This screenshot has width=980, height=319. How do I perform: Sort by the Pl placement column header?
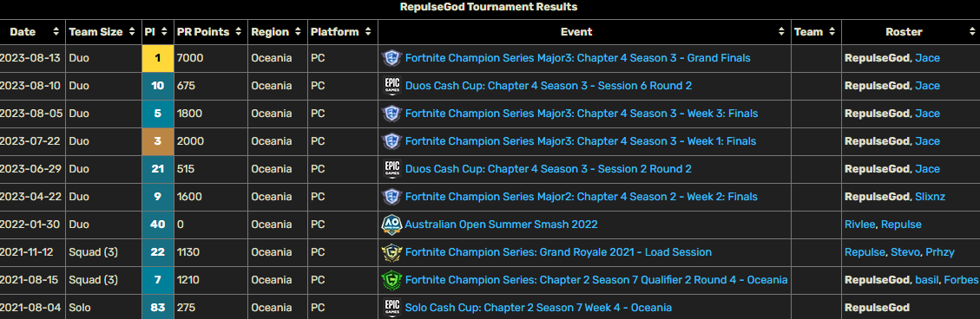157,32
